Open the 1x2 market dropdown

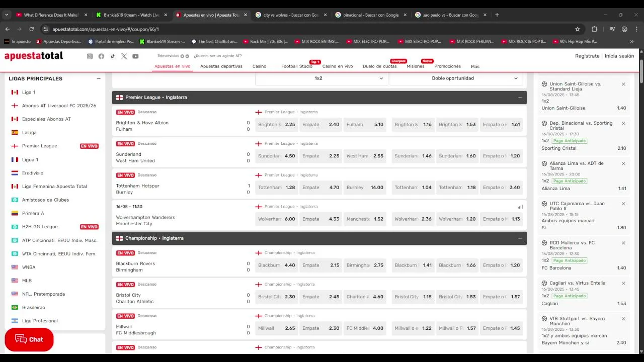coord(321,78)
